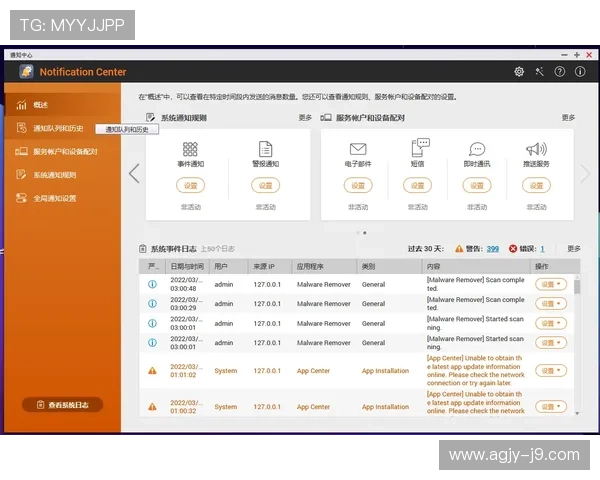Click the push service 推送服务 megaphone icon
Image resolution: width=600 pixels, height=480 pixels.
536,149
